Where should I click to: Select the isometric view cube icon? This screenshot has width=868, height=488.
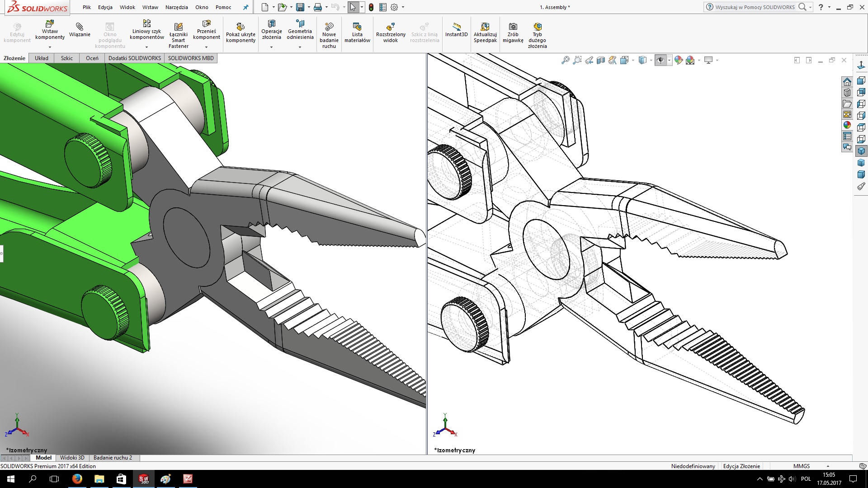coord(861,151)
